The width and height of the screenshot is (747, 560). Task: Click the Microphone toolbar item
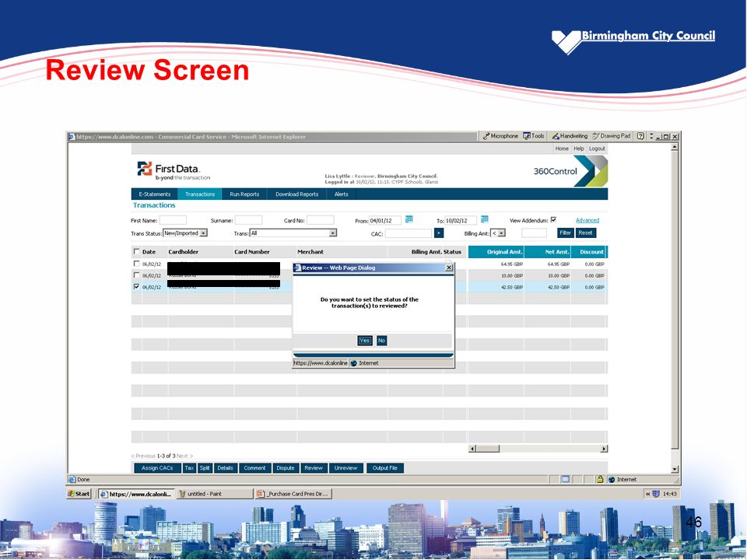500,136
